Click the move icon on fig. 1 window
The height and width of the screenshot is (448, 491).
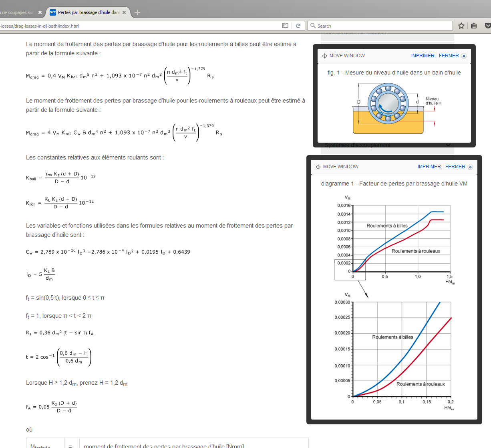(324, 56)
